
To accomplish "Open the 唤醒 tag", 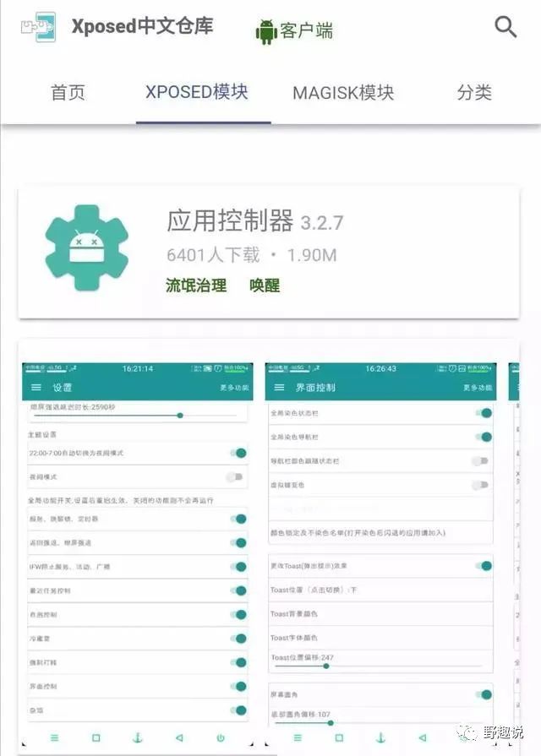I will pos(265,285).
